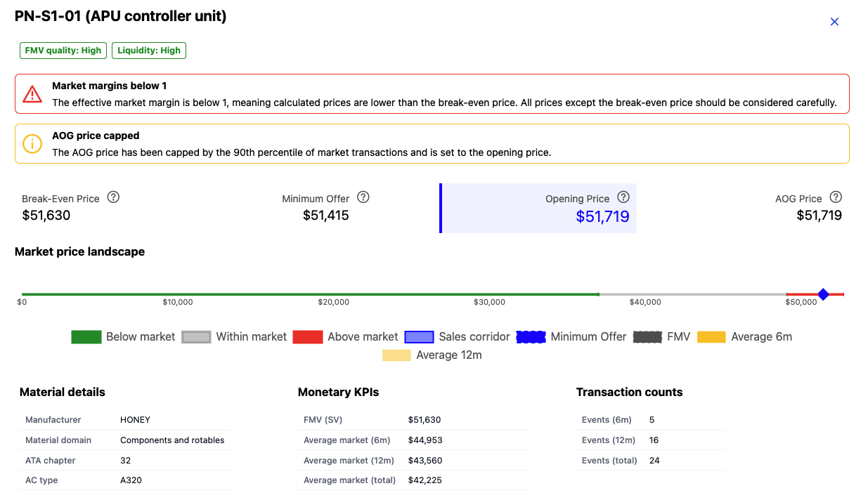The height and width of the screenshot is (500, 868).
Task: Click the yellow info circle icon
Action: [x=32, y=144]
